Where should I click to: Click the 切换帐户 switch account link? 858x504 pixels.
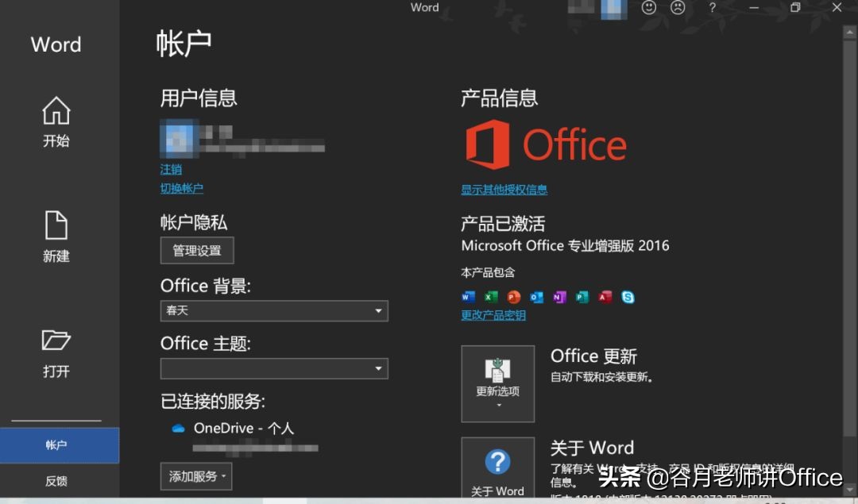182,189
